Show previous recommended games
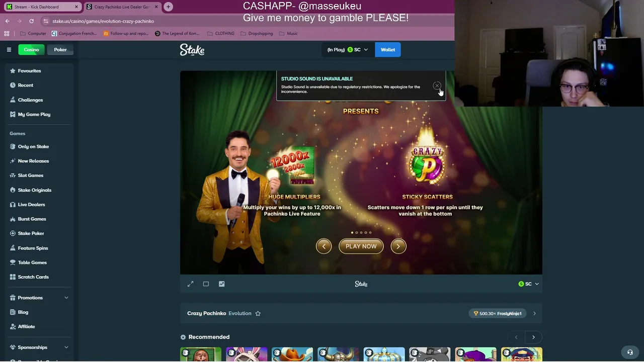This screenshot has height=362, width=644. (x=516, y=337)
